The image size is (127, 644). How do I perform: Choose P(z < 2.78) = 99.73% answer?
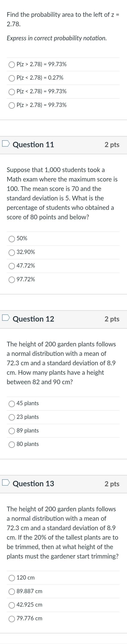click(12, 92)
